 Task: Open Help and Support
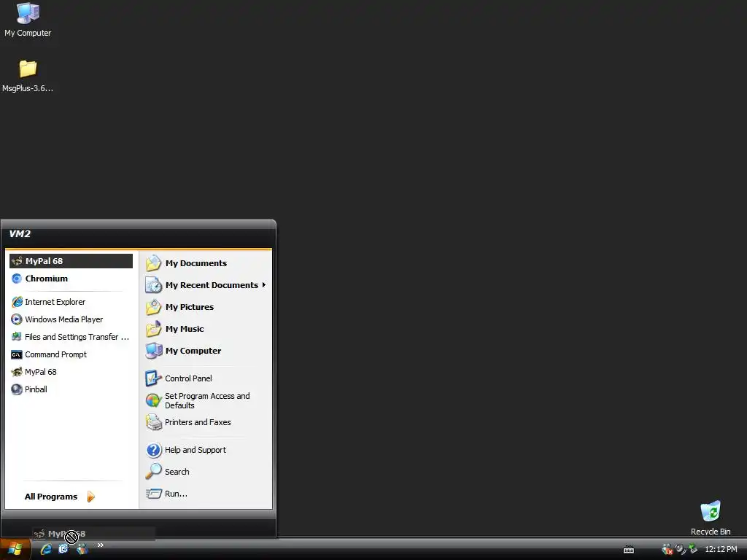(206, 450)
